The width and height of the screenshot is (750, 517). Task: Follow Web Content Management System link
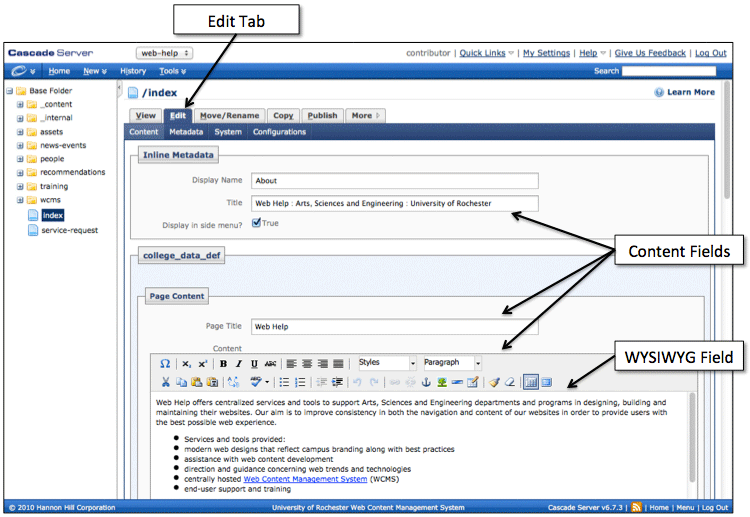point(305,479)
